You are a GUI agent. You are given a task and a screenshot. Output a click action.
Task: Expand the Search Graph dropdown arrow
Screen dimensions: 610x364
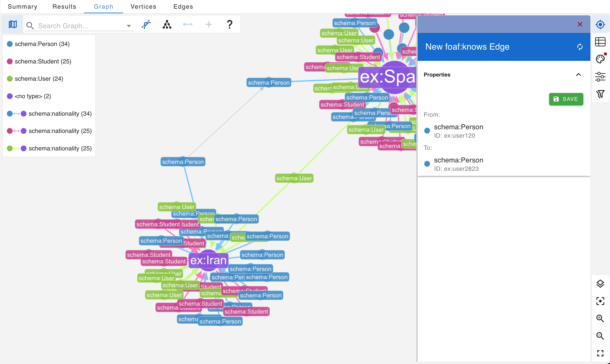click(129, 26)
